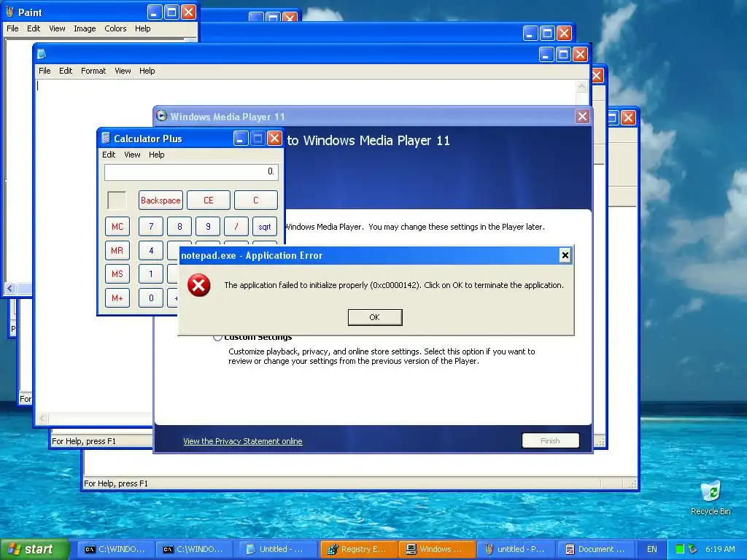747x560 pixels.
Task: Open the Paint Colors menu
Action: pos(115,28)
